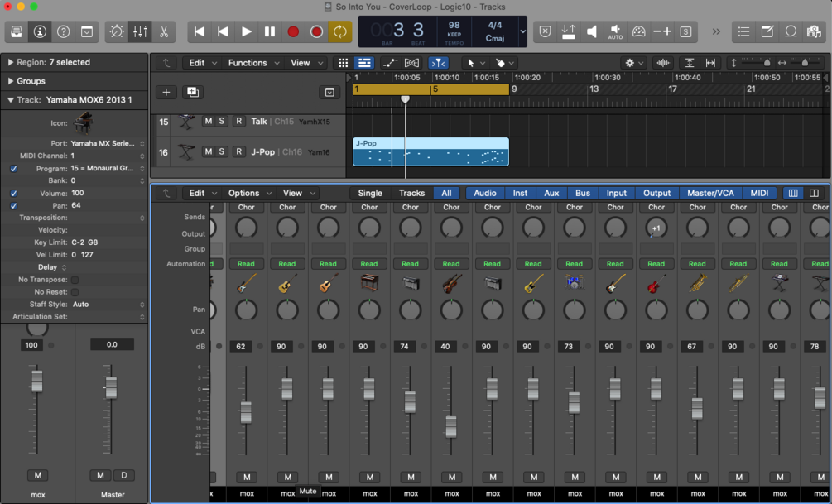
Task: Open the Port dropdown
Action: click(108, 143)
